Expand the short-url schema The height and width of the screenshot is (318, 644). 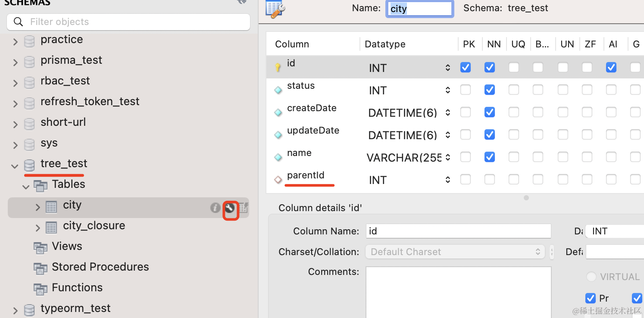coord(16,125)
